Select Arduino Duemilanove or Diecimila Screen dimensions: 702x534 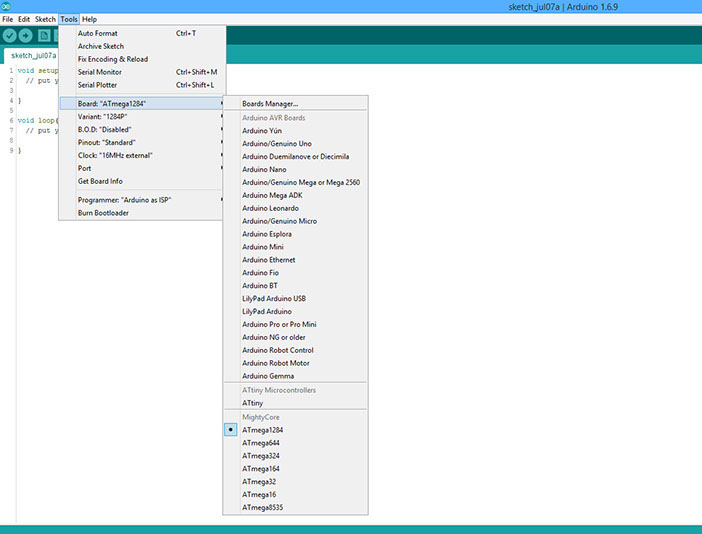pyautogui.click(x=295, y=157)
